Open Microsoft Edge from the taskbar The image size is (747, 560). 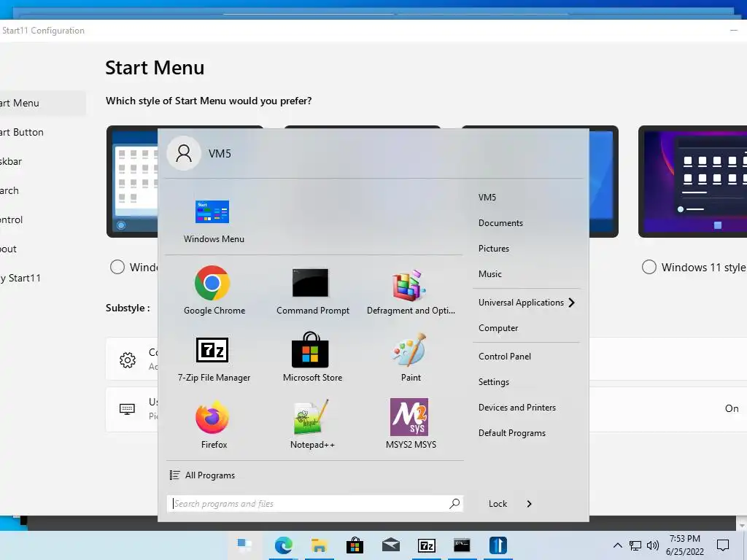284,545
